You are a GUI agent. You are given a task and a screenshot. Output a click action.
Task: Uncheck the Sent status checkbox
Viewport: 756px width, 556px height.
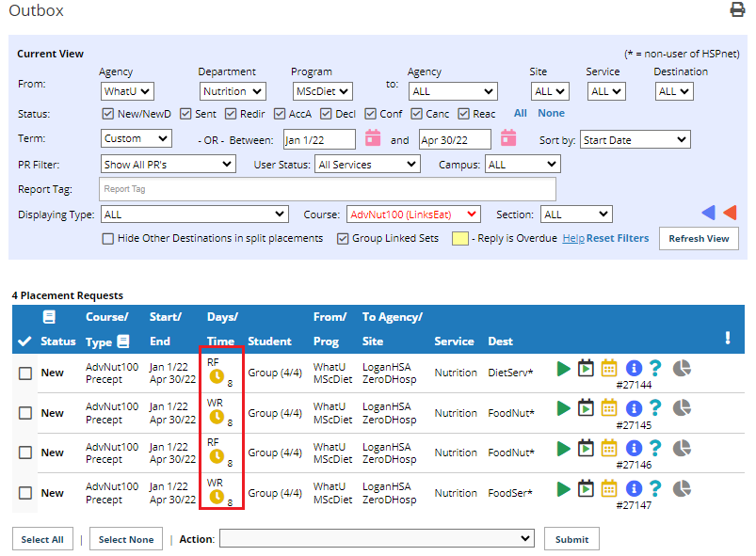pyautogui.click(x=185, y=114)
